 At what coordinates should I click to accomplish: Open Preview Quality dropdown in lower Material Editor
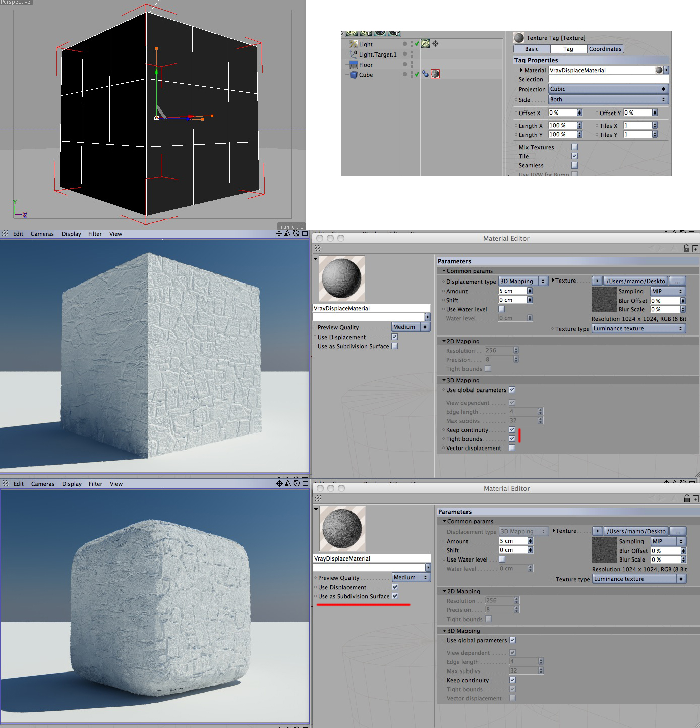point(412,577)
